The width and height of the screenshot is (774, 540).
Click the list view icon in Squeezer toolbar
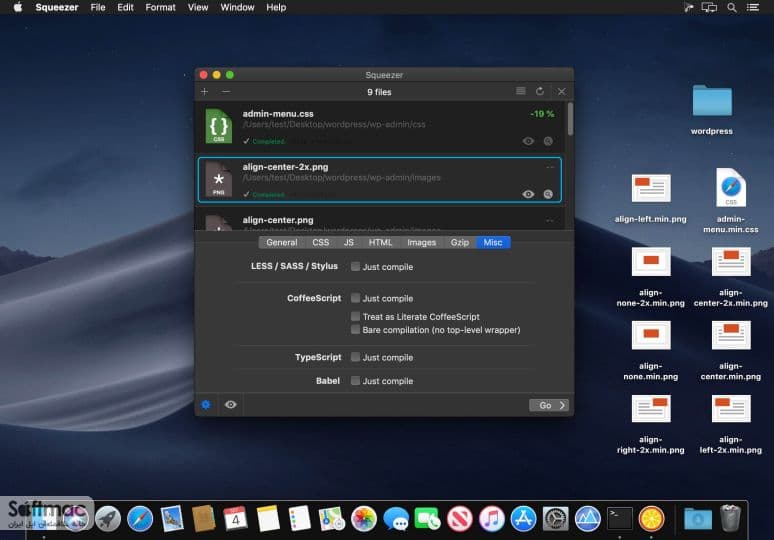point(521,91)
